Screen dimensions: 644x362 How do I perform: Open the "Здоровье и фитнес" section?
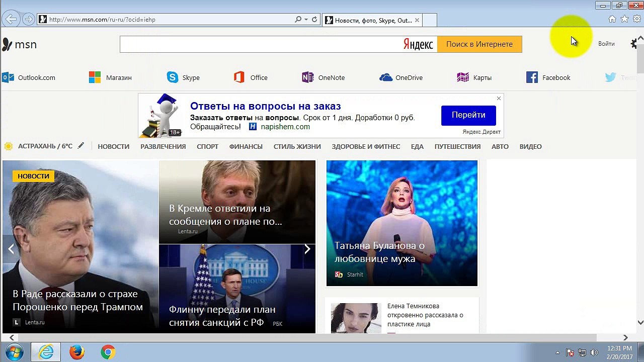click(366, 146)
